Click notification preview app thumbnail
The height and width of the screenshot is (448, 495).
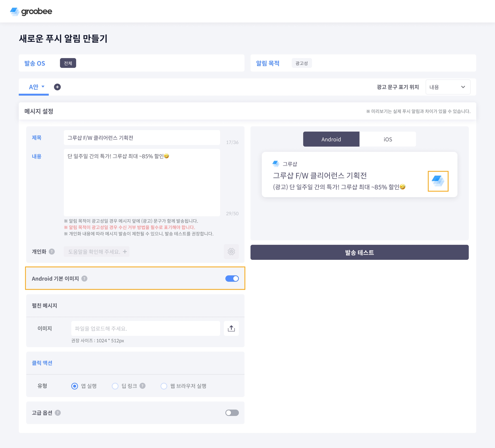(438, 181)
